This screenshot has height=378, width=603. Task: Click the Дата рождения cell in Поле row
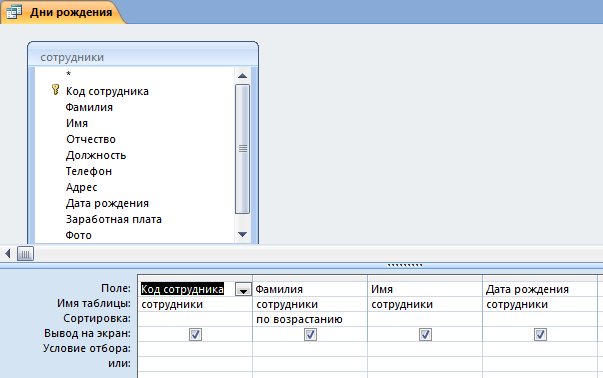coord(540,289)
